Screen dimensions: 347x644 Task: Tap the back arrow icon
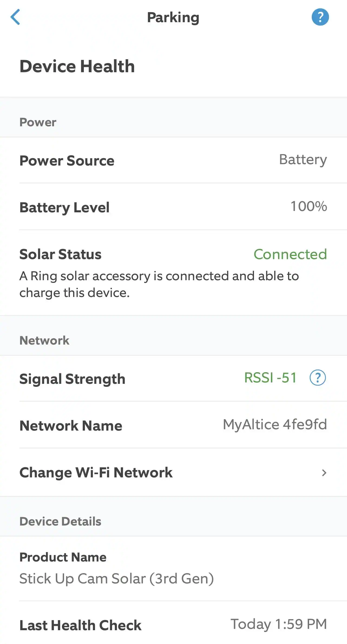click(x=15, y=17)
